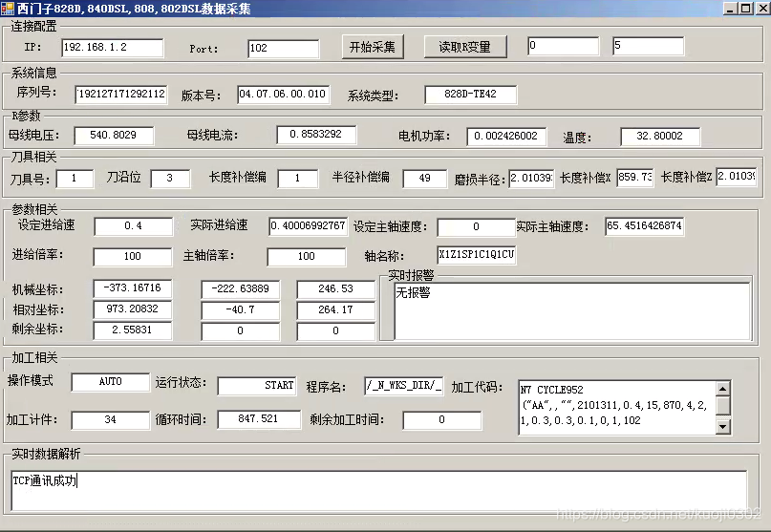Click relative coordinate field -40.7

coord(241,310)
